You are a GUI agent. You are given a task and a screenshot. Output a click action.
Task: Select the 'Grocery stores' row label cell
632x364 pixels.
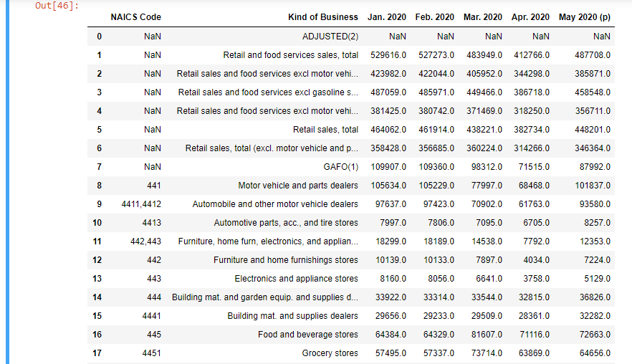click(x=330, y=353)
